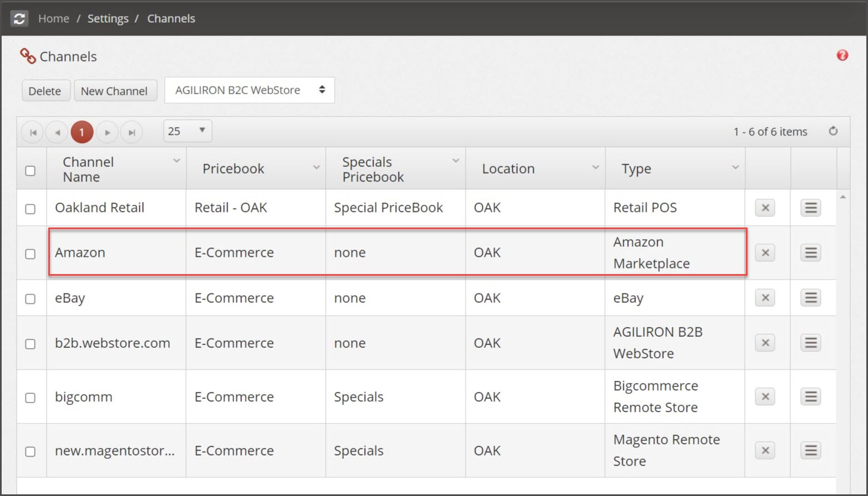Go to first page of grid
Image resolution: width=868 pixels, height=496 pixels.
(x=33, y=132)
